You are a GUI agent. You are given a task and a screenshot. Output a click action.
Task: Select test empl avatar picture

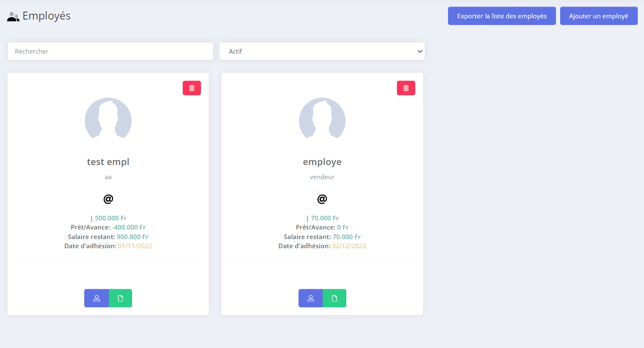point(108,118)
